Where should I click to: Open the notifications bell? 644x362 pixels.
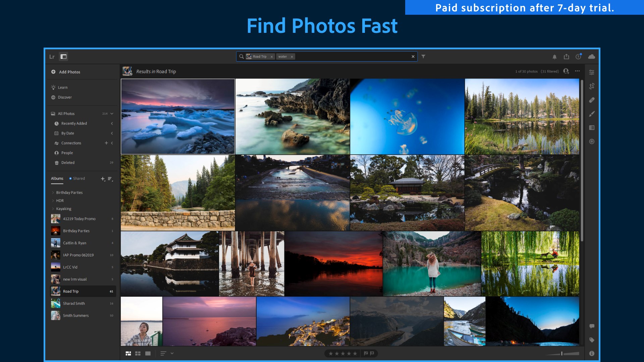coord(554,57)
